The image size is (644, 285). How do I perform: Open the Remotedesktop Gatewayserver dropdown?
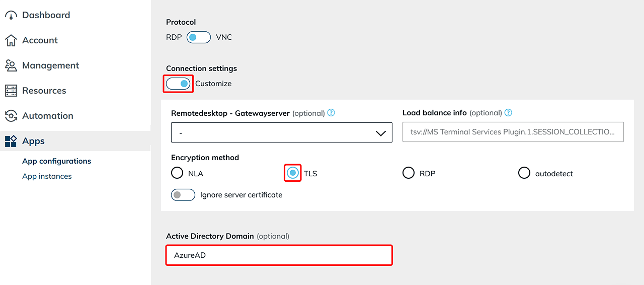tap(281, 133)
